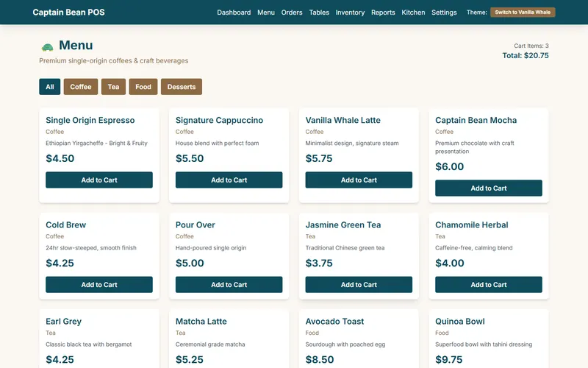Open Settings from the navigation bar

(444, 13)
